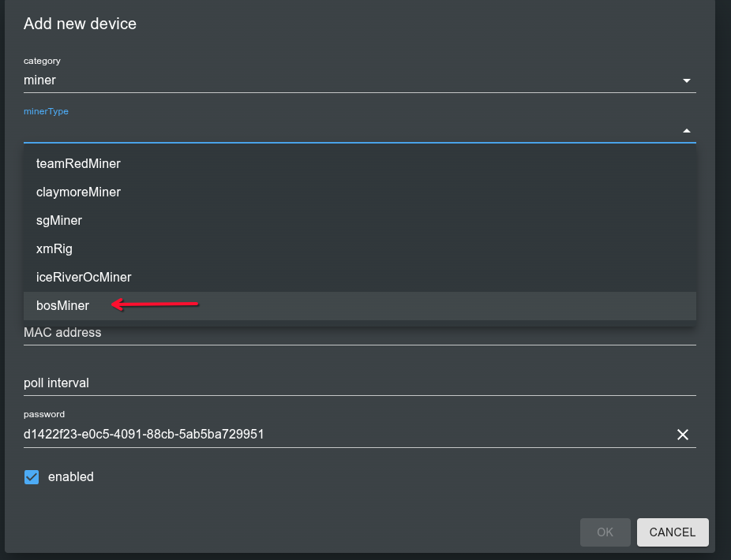
Task: Pick sgMiner from minerType list
Action: 359,220
